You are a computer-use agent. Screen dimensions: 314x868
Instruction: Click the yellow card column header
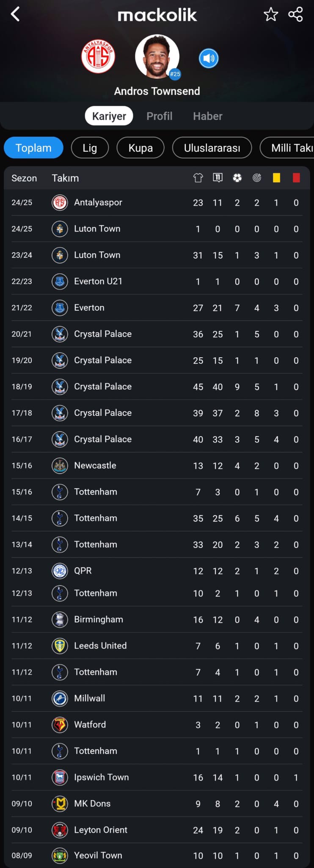tap(276, 178)
